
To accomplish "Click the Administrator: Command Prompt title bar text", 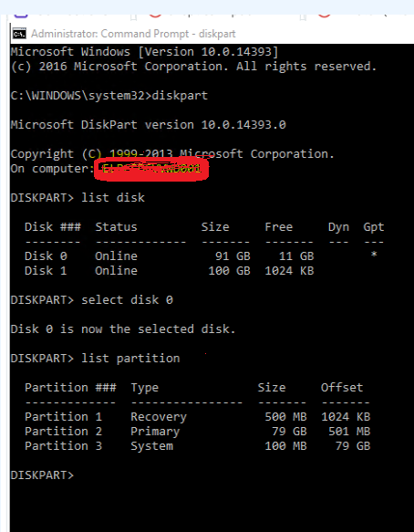I will 133,34.
